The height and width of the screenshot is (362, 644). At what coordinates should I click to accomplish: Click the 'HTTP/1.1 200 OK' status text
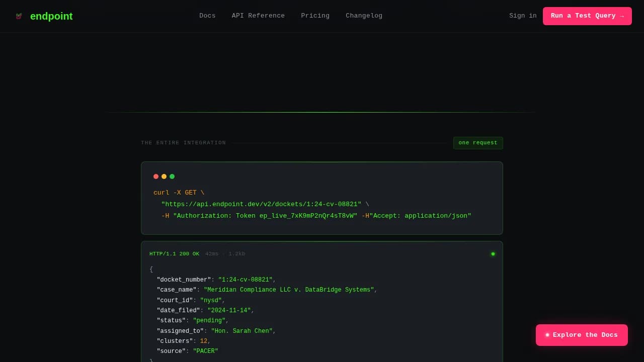(174, 254)
